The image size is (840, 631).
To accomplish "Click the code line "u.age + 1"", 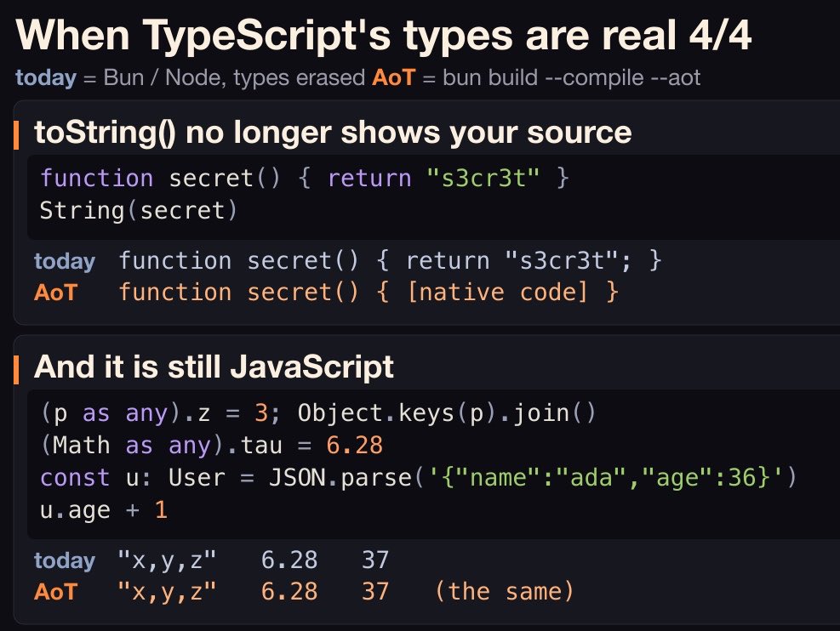I will point(104,510).
